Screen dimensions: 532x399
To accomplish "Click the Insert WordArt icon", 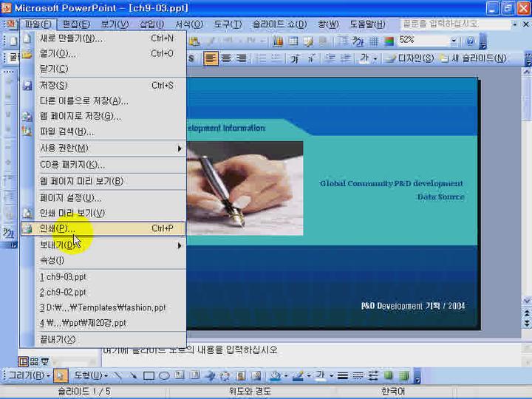I will (x=211, y=375).
